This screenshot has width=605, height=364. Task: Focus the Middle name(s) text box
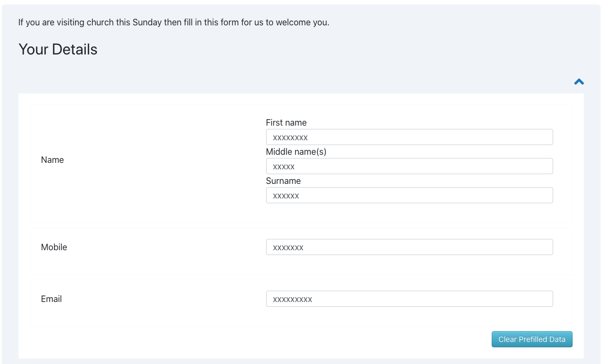point(410,166)
